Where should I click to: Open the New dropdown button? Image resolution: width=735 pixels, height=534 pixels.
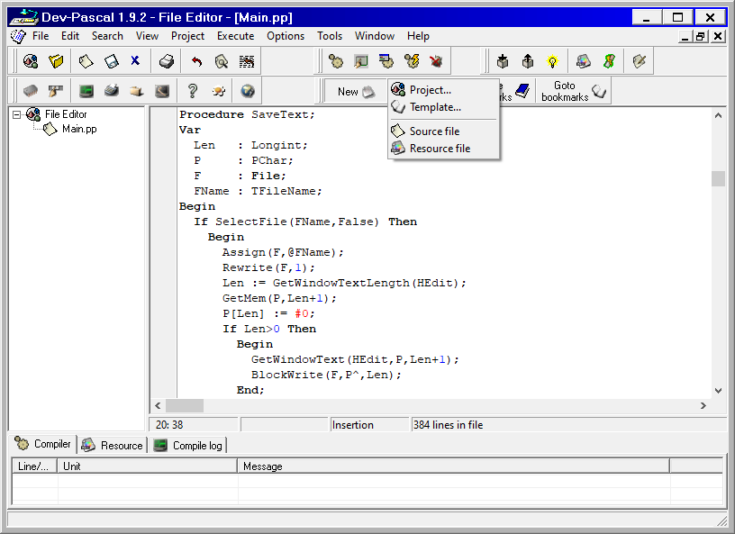click(354, 91)
